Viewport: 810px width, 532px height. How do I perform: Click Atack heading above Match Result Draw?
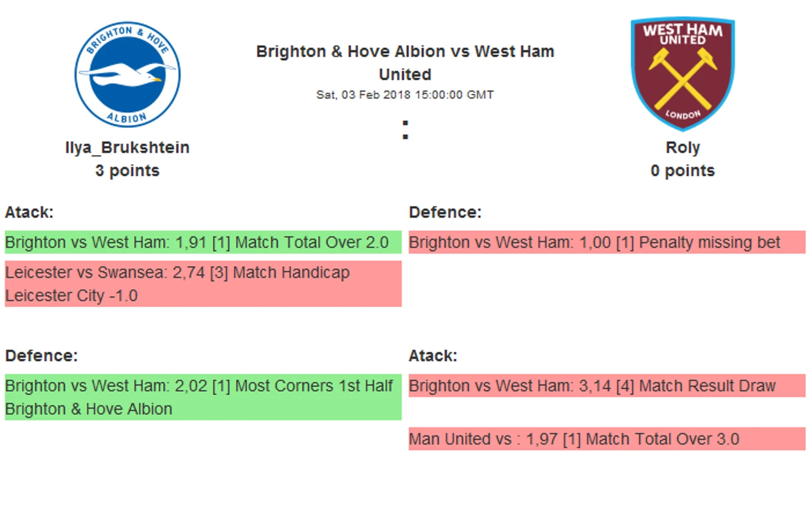click(x=433, y=356)
